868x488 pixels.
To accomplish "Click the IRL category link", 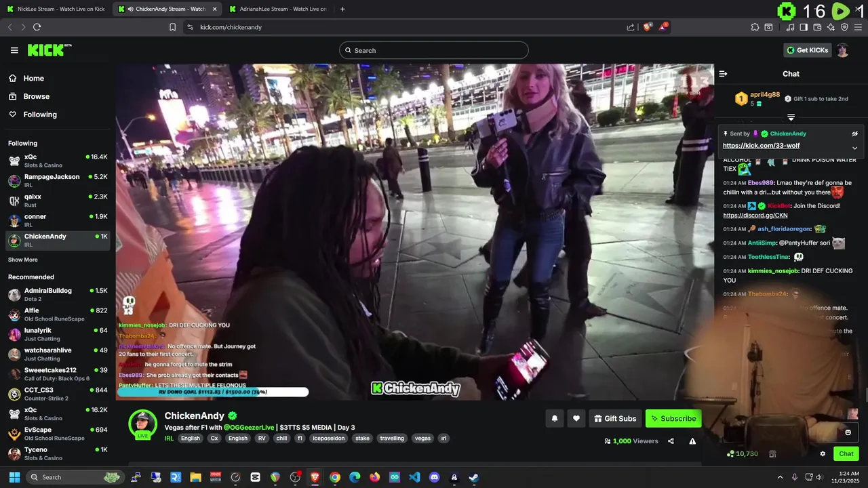I will (169, 439).
